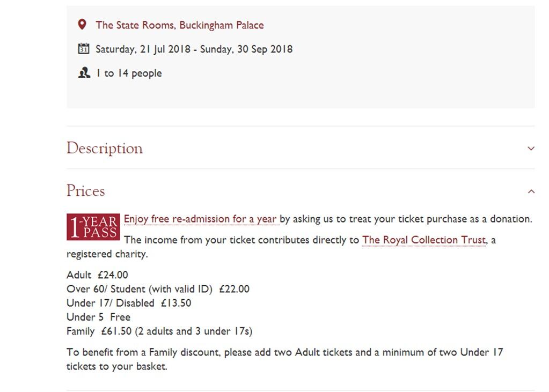Click the Over 60/Student £22.00 price line
Image resolution: width=549 pixels, height=392 pixels.
158,289
